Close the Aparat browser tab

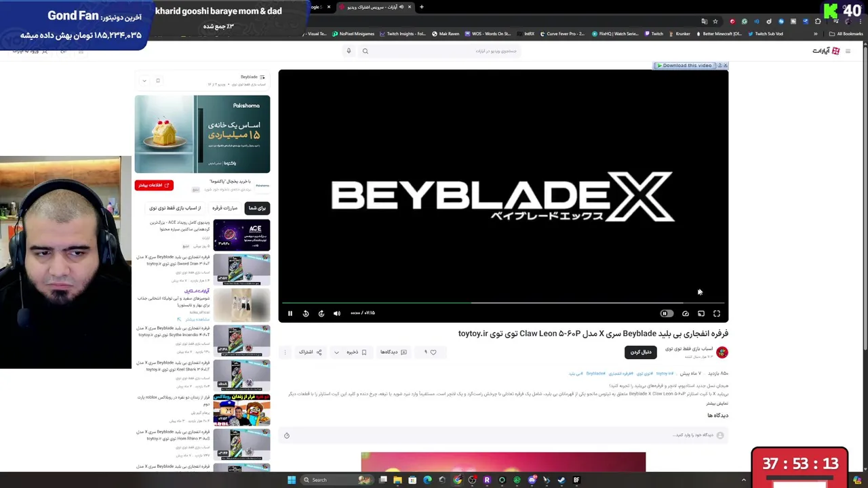(x=410, y=7)
